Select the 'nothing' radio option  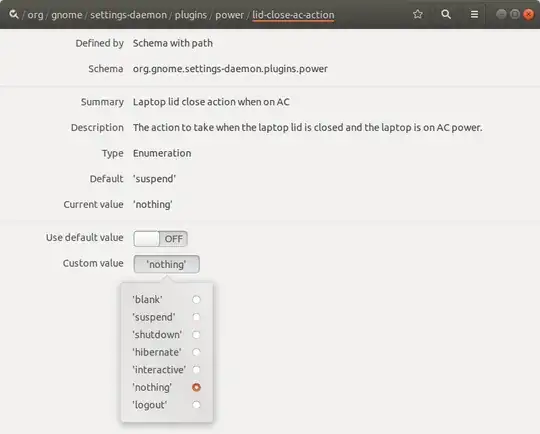[196, 387]
